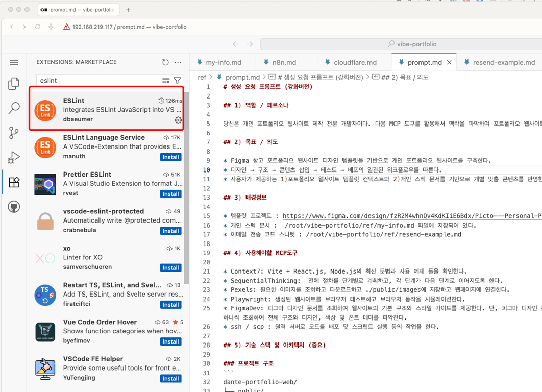The image size is (542, 392).
Task: Refresh the extensions marketplace list
Action: 165,62
